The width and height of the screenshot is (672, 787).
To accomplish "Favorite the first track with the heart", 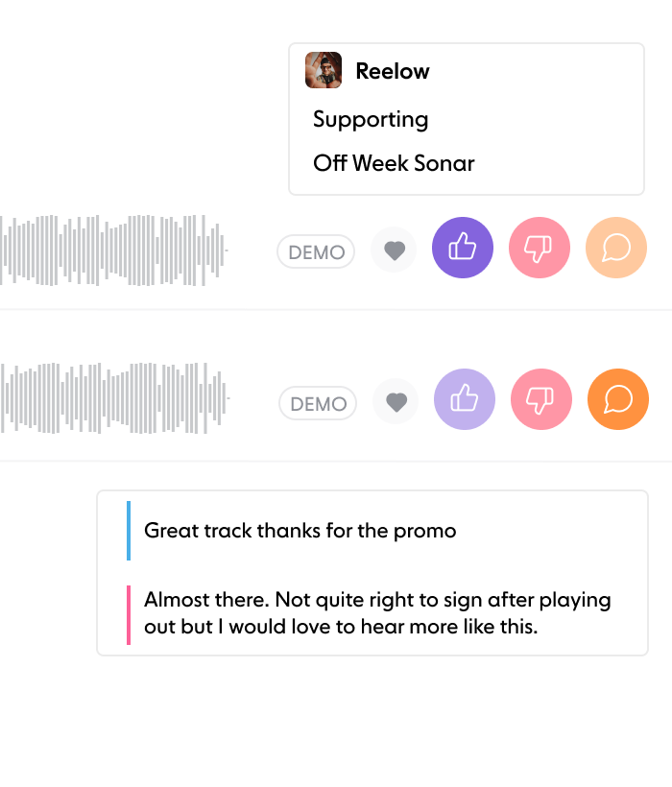I will [394, 250].
